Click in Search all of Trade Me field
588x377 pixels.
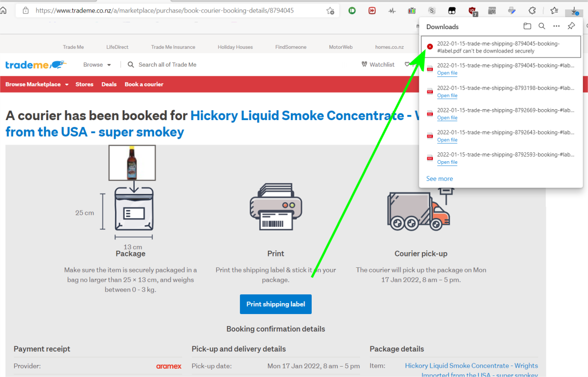pyautogui.click(x=167, y=64)
